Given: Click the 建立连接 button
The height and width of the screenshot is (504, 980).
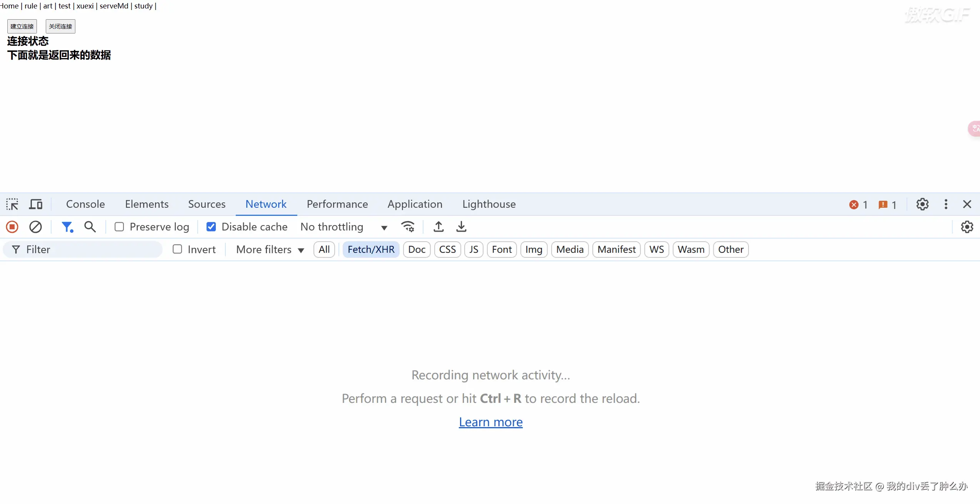Looking at the screenshot, I should 22,26.
